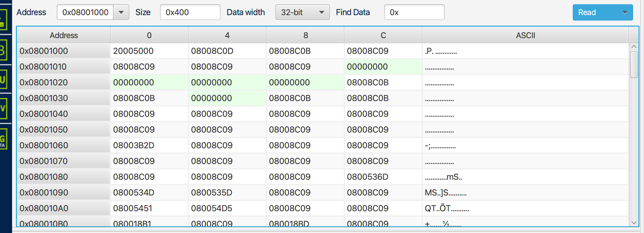Viewport: 644px width, 233px height.
Task: Open the Option Bytes (OB) sidebar icon
Action: pyautogui.click(x=2, y=50)
